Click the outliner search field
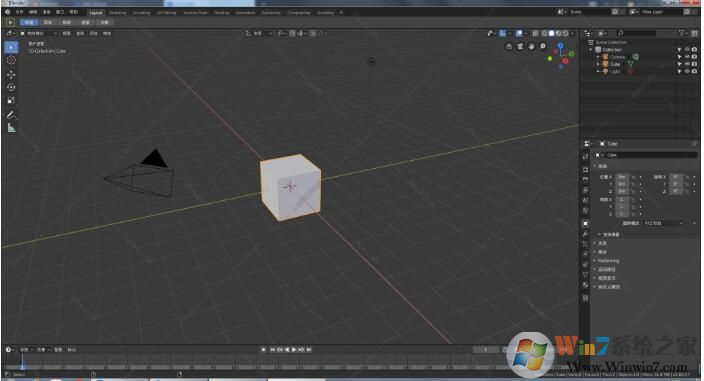The image size is (704, 381). 636,33
